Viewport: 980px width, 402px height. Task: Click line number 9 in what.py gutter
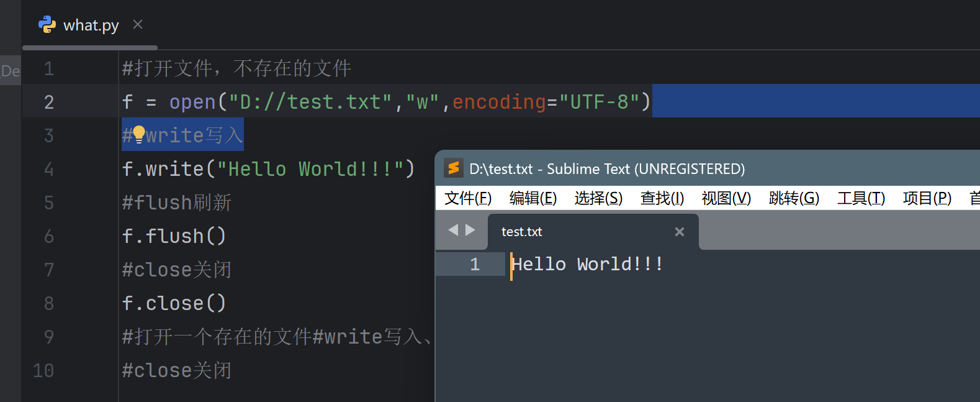[49, 337]
